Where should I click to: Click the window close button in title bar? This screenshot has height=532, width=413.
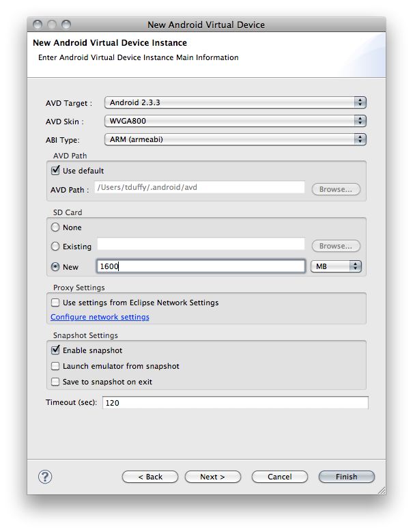coord(38,25)
